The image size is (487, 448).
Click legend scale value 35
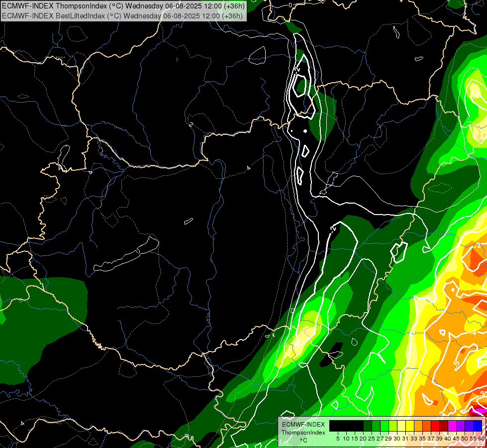[x=423, y=439]
